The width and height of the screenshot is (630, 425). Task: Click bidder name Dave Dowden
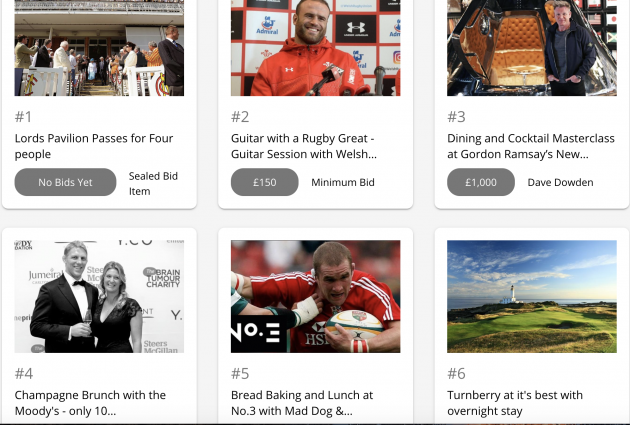click(x=560, y=182)
